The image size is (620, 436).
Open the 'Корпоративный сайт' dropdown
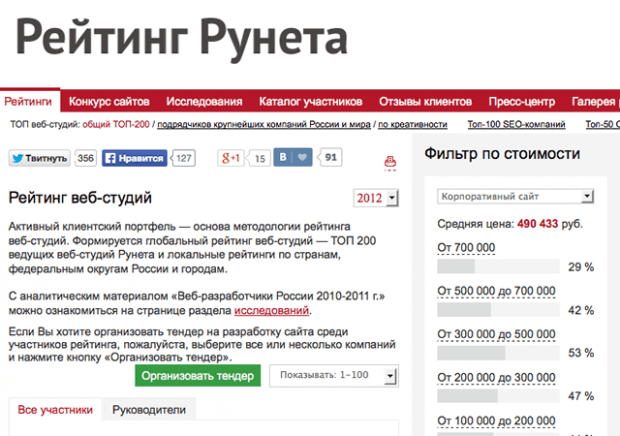pos(516,196)
